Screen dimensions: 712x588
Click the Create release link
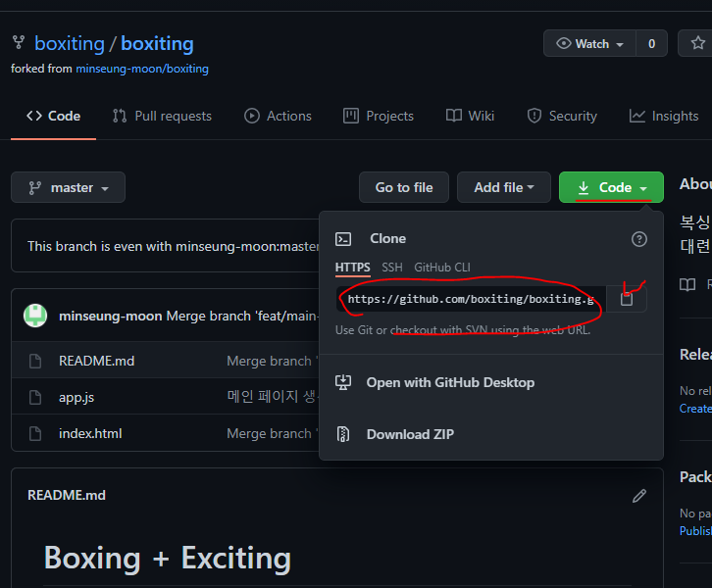point(695,409)
